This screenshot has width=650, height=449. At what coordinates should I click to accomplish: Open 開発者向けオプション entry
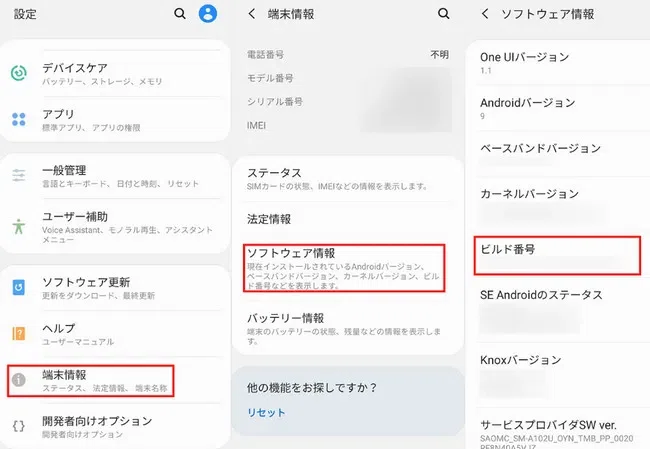tap(115, 427)
